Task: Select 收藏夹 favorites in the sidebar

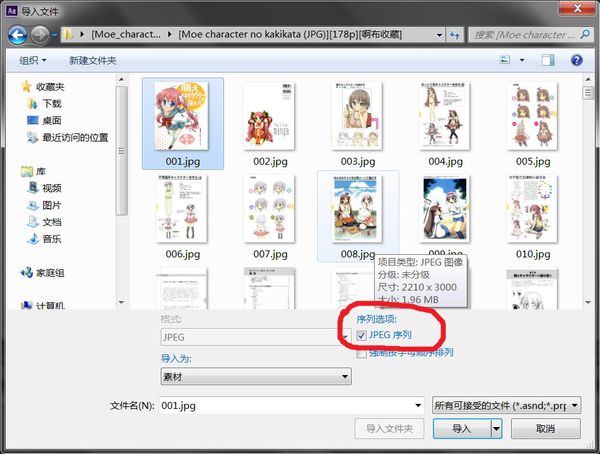Action: click(43, 87)
